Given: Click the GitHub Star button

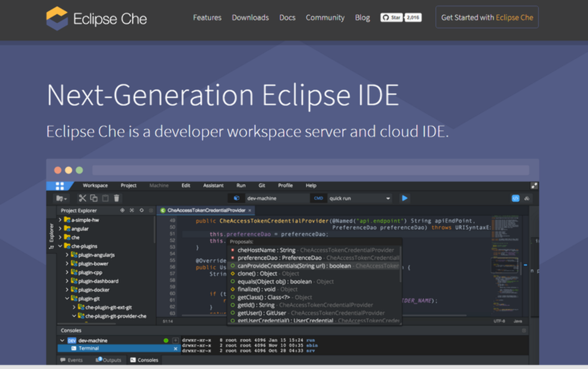Looking at the screenshot, I should point(391,17).
